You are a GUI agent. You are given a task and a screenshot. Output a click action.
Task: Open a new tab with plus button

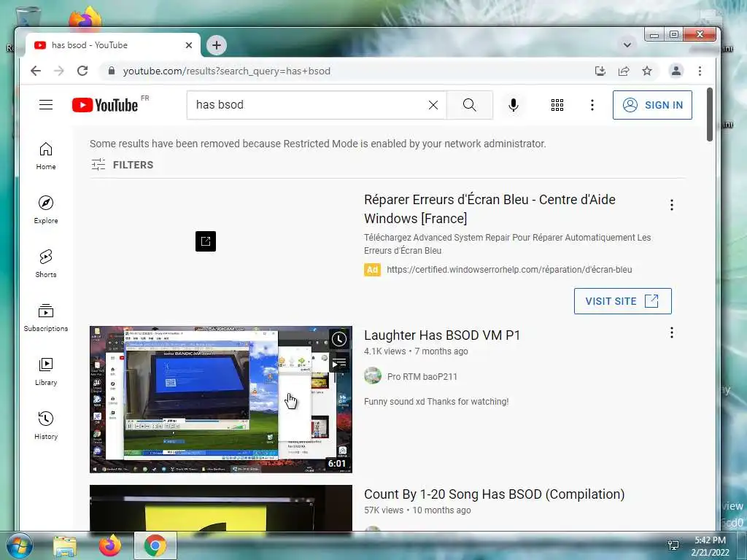(x=217, y=45)
